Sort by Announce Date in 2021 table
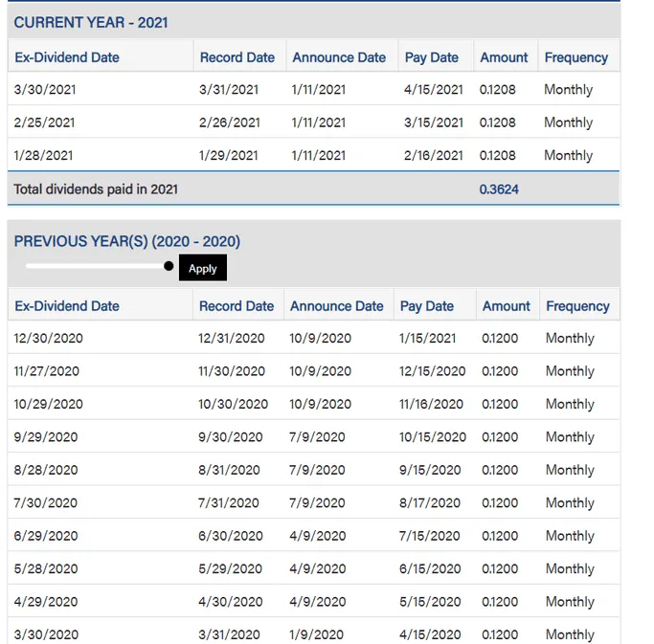654x644 pixels. pos(339,57)
